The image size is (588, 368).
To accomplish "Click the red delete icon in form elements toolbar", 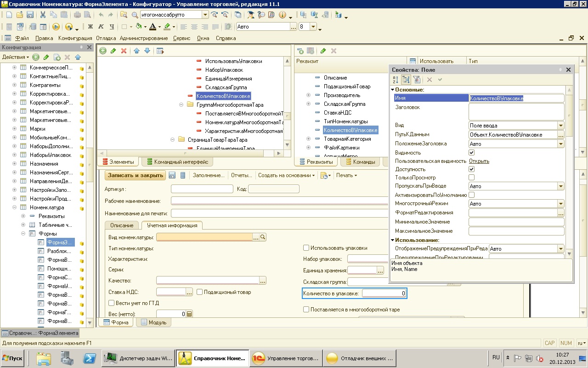I will [x=124, y=51].
